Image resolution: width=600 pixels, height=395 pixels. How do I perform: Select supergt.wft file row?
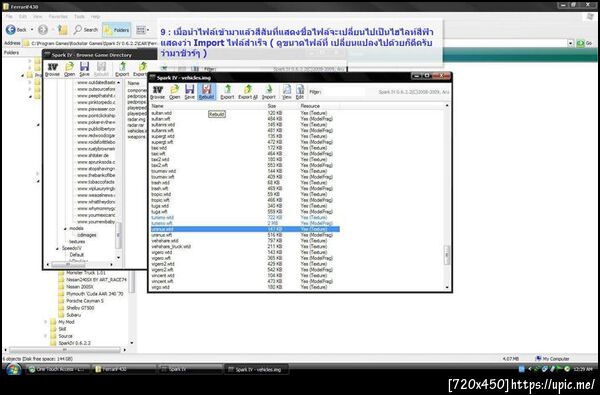coord(245,142)
